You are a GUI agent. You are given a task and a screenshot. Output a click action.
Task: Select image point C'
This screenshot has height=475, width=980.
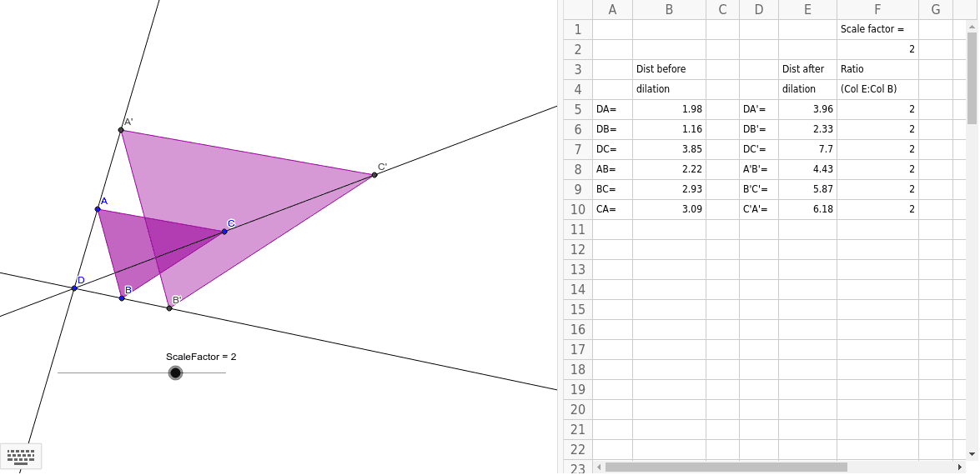tap(374, 175)
